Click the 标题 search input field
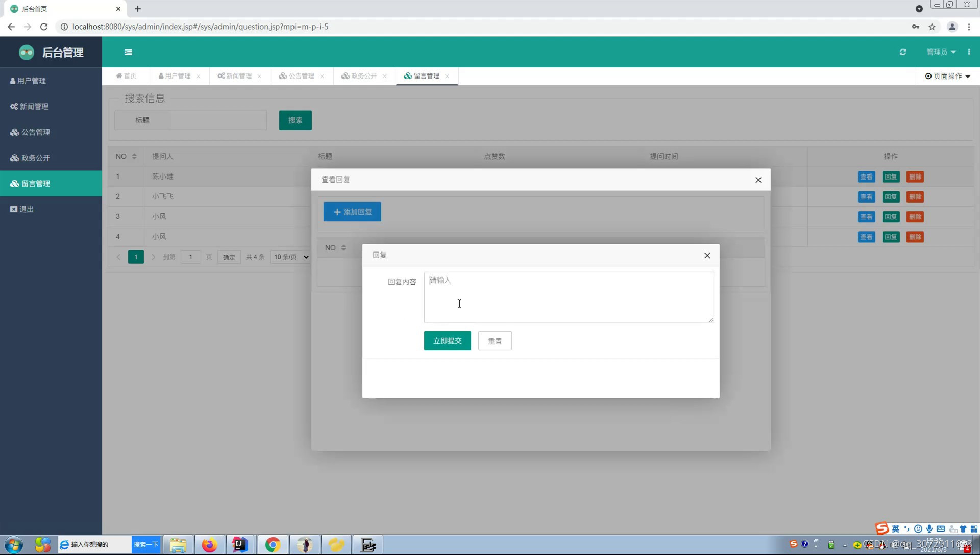The height and width of the screenshot is (555, 980). coord(218,120)
